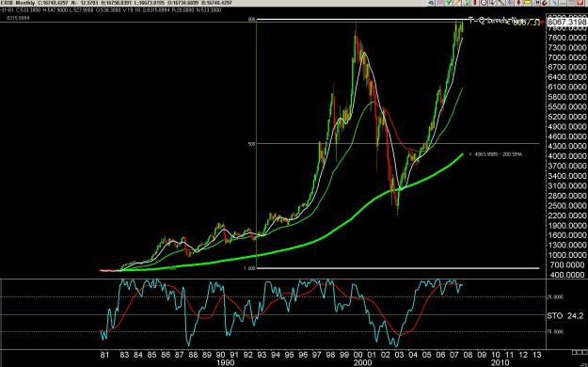Screen dimensions: 588x367
Task: Click the 2000 decade label
Action: [362, 363]
